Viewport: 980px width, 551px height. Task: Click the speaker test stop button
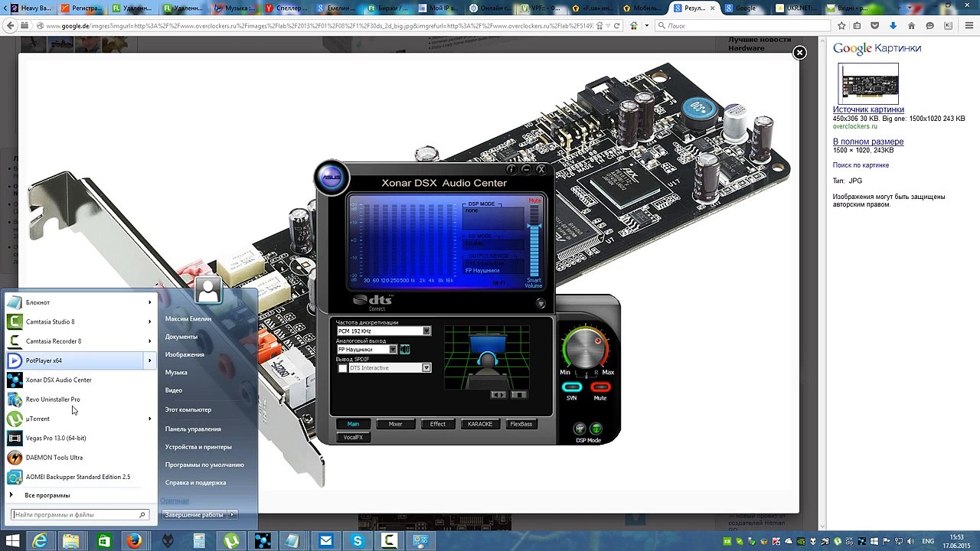tap(518, 395)
